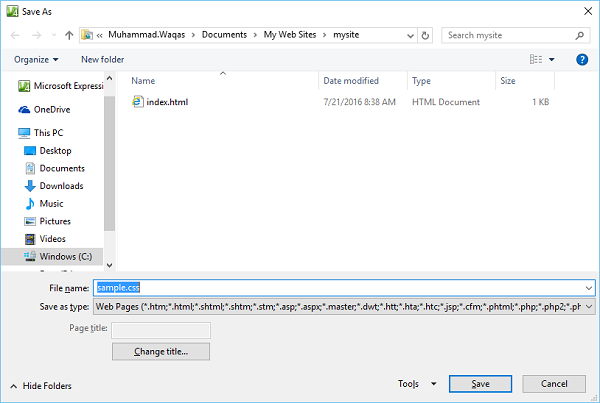Open help with the blue question mark icon
The height and width of the screenshot is (403, 600).
click(582, 60)
